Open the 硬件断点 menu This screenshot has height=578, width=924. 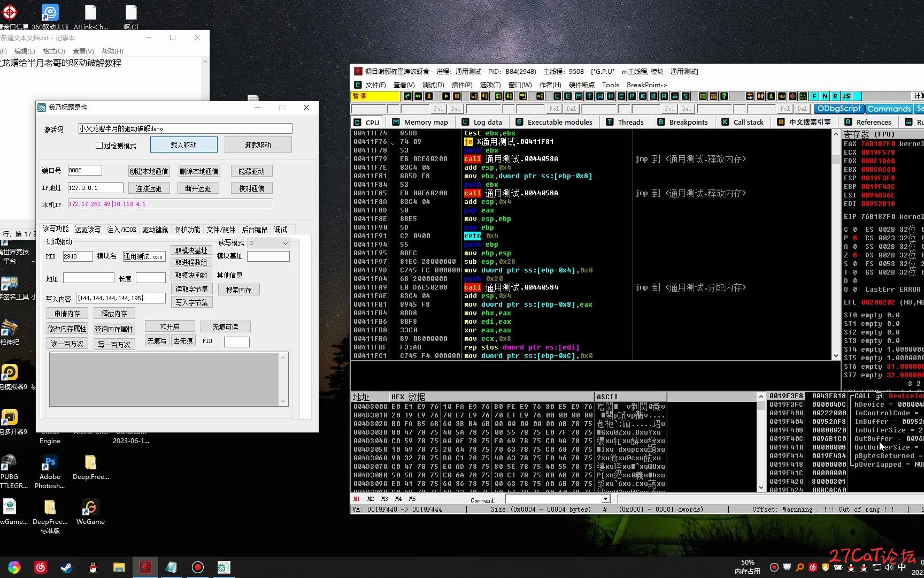(x=581, y=85)
